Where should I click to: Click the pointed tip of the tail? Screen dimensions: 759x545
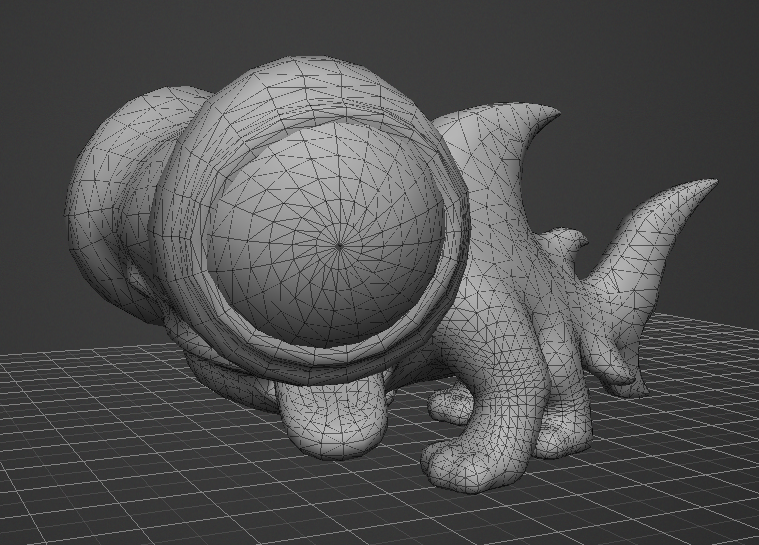[x=712, y=182]
